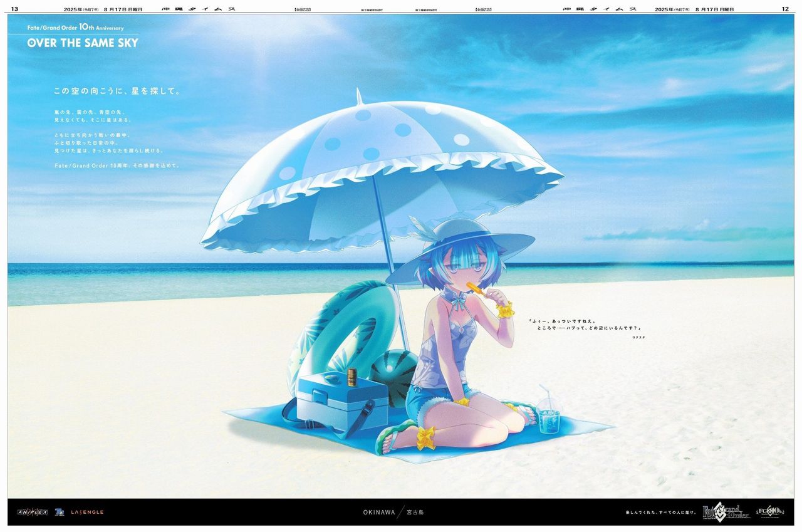Click the 'OVER THE SAME SKY' headline
802x532 pixels.
83,43
